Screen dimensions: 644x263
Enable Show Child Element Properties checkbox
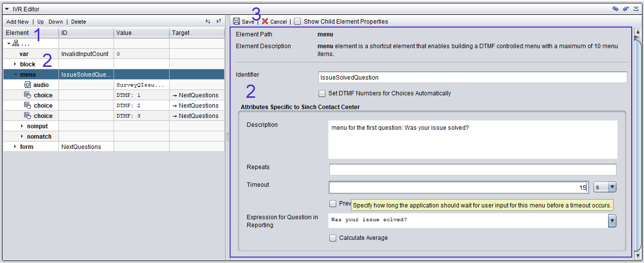pos(297,22)
